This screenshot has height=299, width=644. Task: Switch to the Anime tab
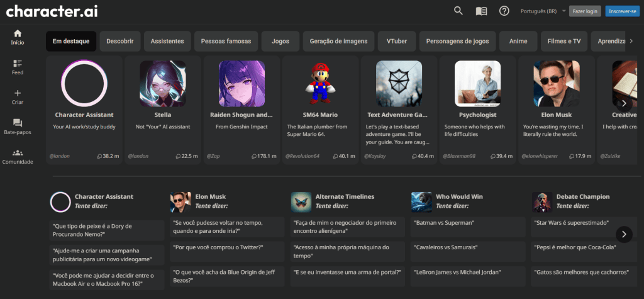[x=518, y=42]
